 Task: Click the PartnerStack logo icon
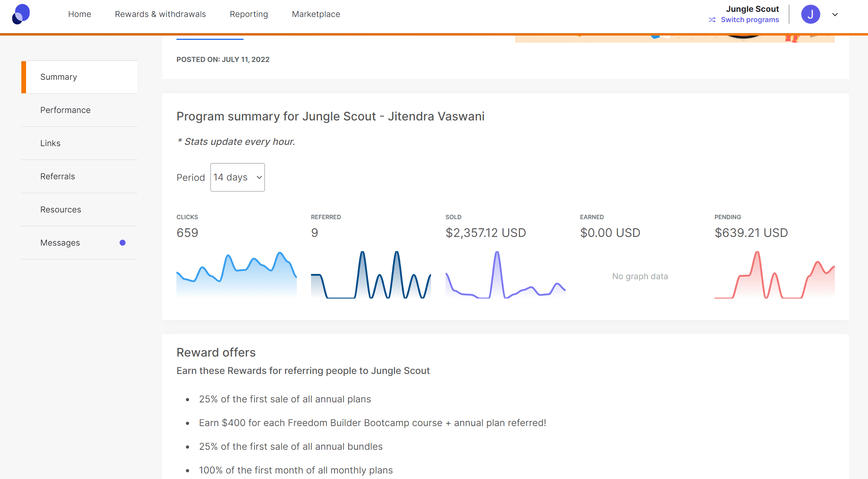tap(21, 14)
